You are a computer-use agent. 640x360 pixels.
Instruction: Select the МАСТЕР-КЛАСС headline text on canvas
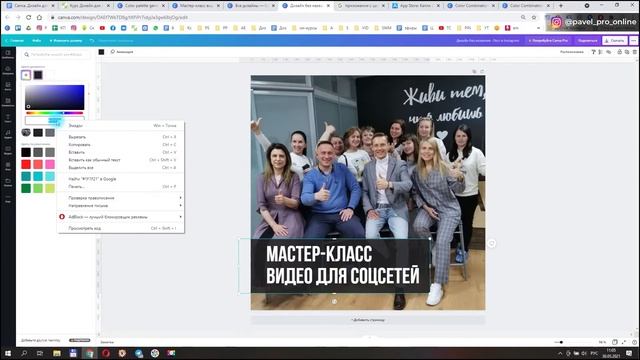click(x=319, y=254)
